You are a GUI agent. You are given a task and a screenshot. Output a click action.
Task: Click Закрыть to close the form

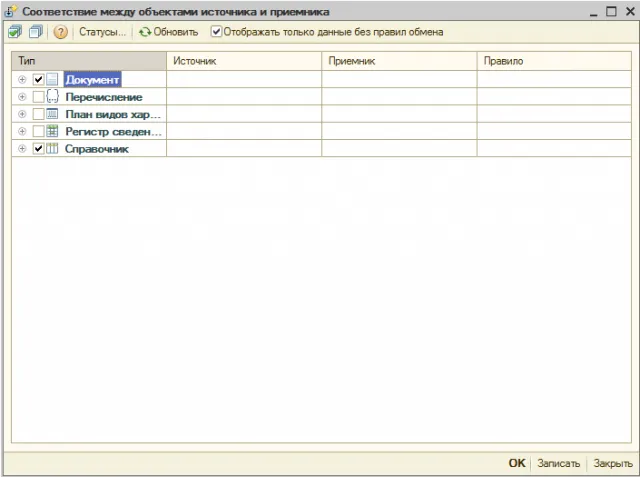[613, 463]
